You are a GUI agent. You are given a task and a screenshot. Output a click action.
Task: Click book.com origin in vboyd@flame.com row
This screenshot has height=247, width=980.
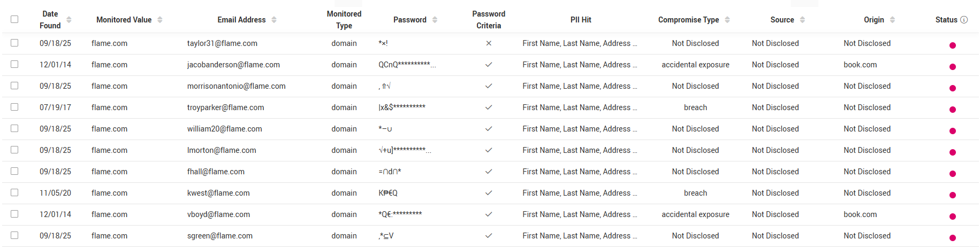tap(860, 214)
